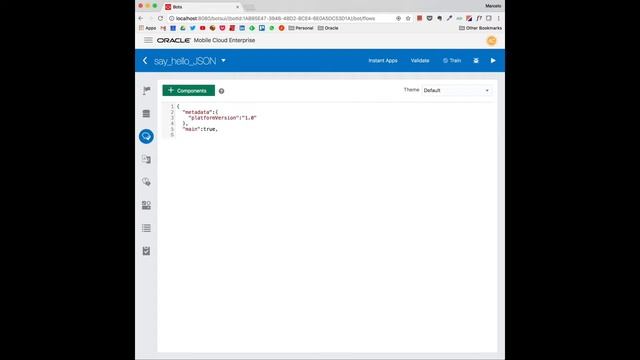640x360 pixels.
Task: Click Instant Apps in header
Action: click(x=383, y=60)
